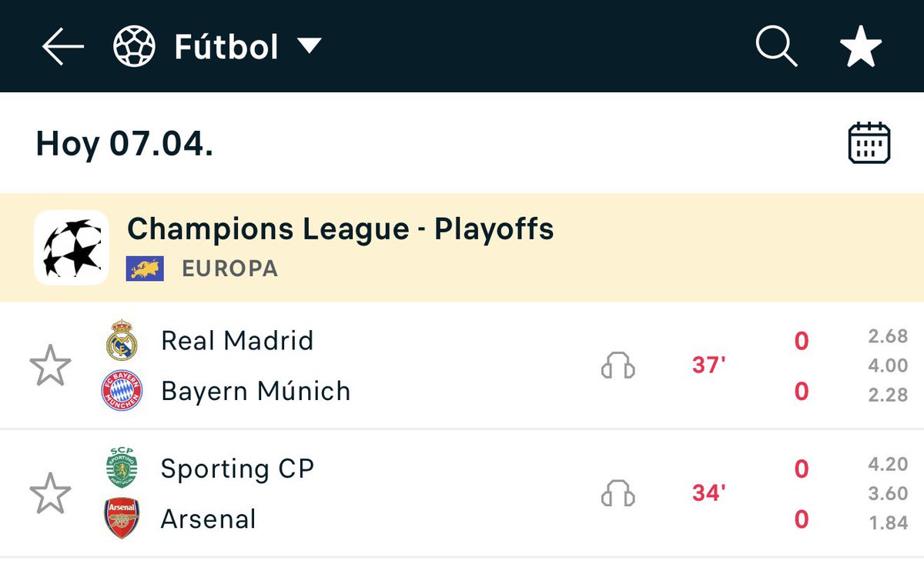Screen dimensions: 924x584
Task: Click the soccer ball sport icon
Action: (x=134, y=47)
